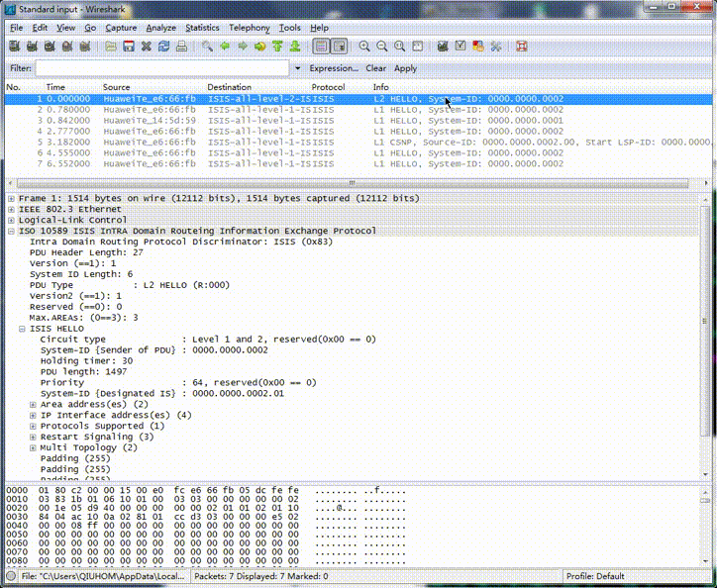Collapse the ISIS HELLO subtree
The image size is (717, 588).
pyautogui.click(x=22, y=329)
